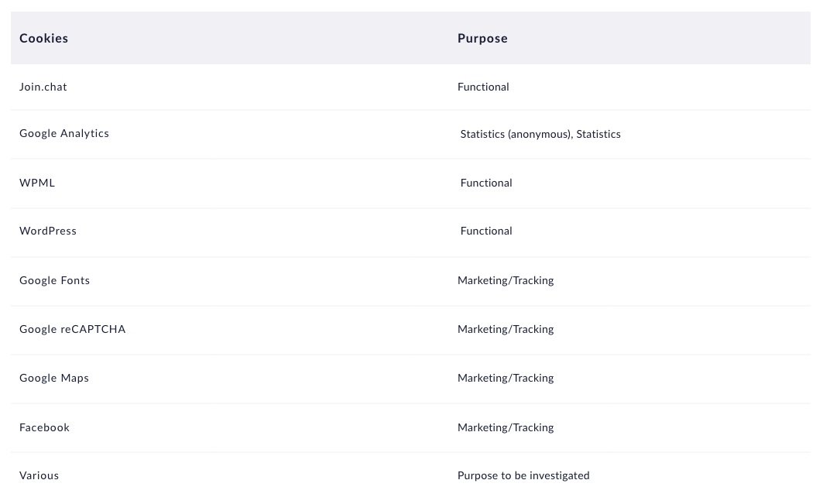This screenshot has width=823, height=504.
Task: Click Statistics (anonymous), Statistics purpose text
Action: click(x=540, y=135)
